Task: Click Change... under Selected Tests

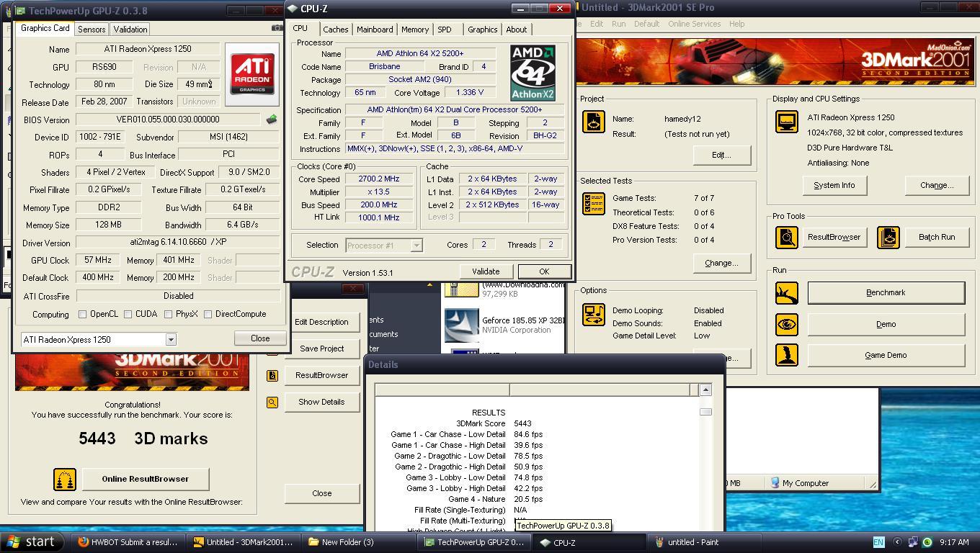Action: (721, 263)
